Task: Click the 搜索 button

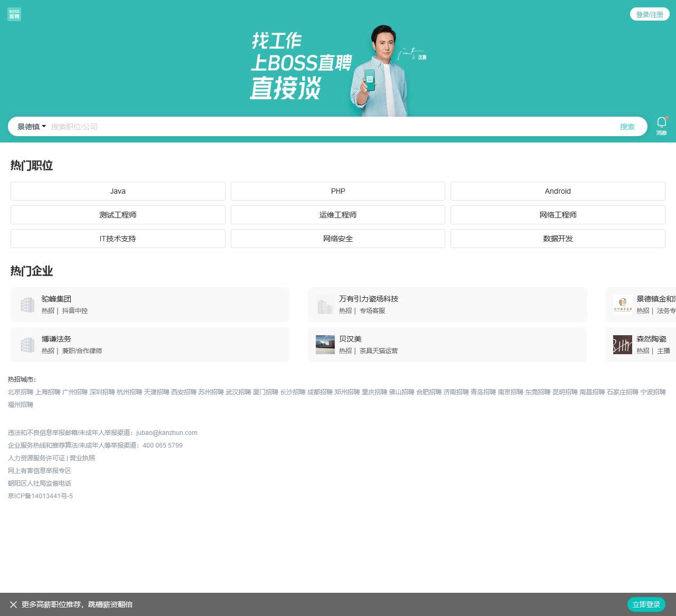Action: pyautogui.click(x=627, y=127)
